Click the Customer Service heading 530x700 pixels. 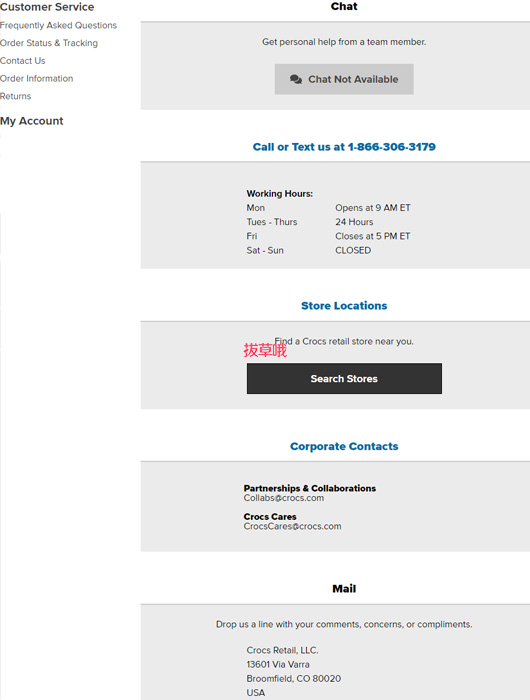47,7
